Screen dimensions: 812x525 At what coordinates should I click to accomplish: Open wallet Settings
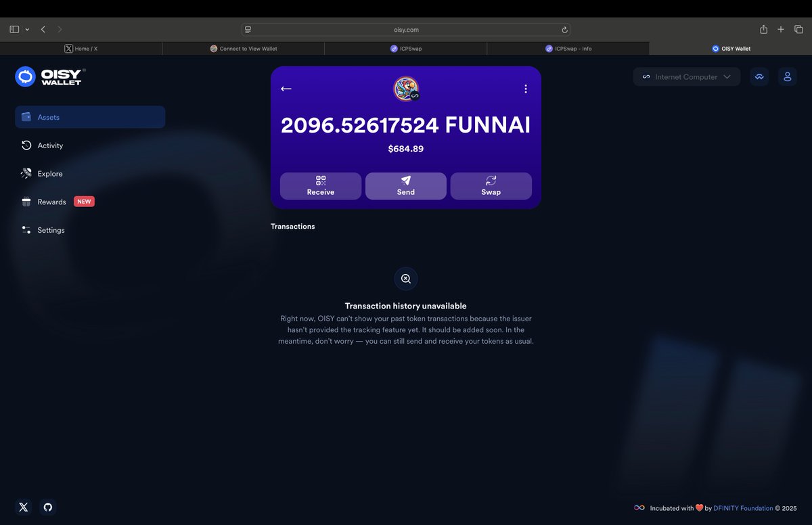tap(51, 229)
